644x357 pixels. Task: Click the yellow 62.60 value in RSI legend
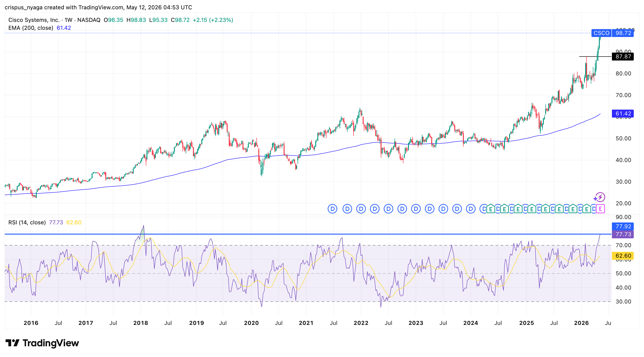74,222
